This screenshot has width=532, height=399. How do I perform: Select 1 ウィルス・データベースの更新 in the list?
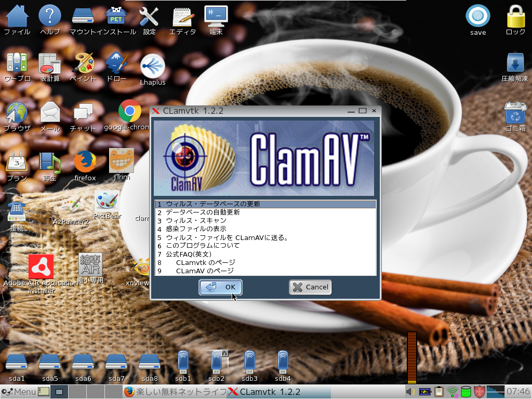265,204
